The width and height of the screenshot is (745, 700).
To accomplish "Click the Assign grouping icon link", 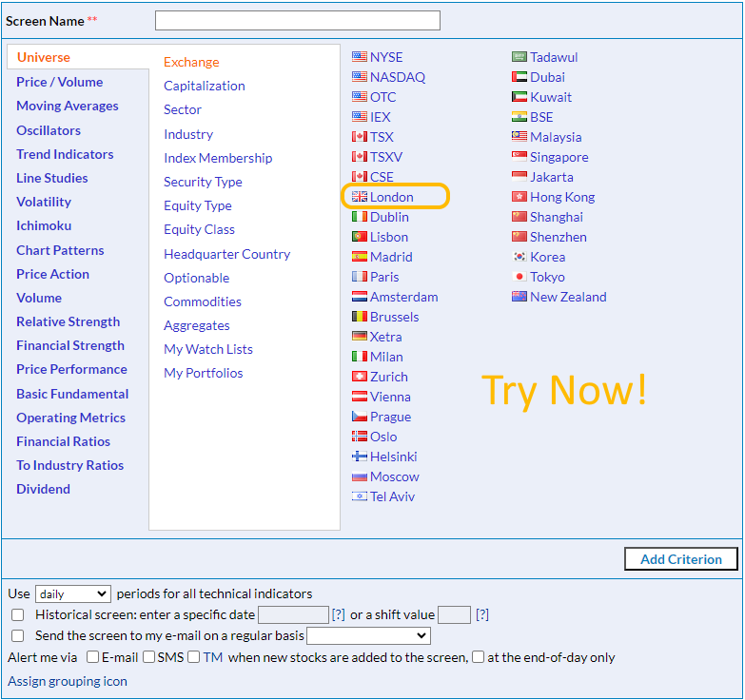I will click(68, 682).
